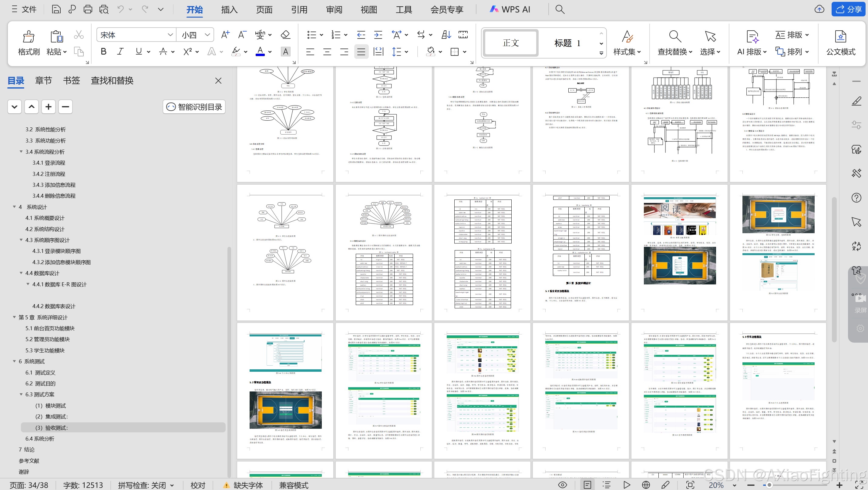This screenshot has height=490, width=868.
Task: Toggle character shading A button
Action: [285, 52]
